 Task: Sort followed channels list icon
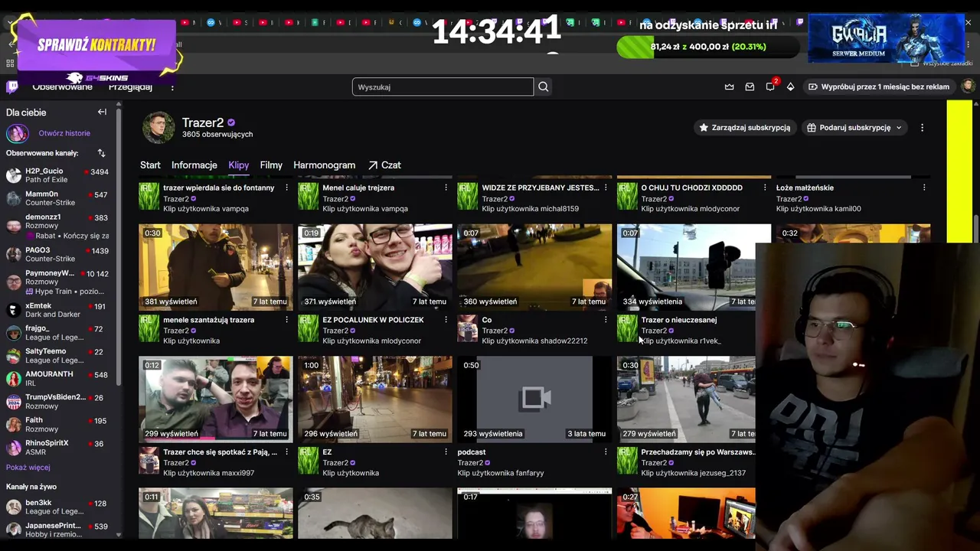coord(101,153)
